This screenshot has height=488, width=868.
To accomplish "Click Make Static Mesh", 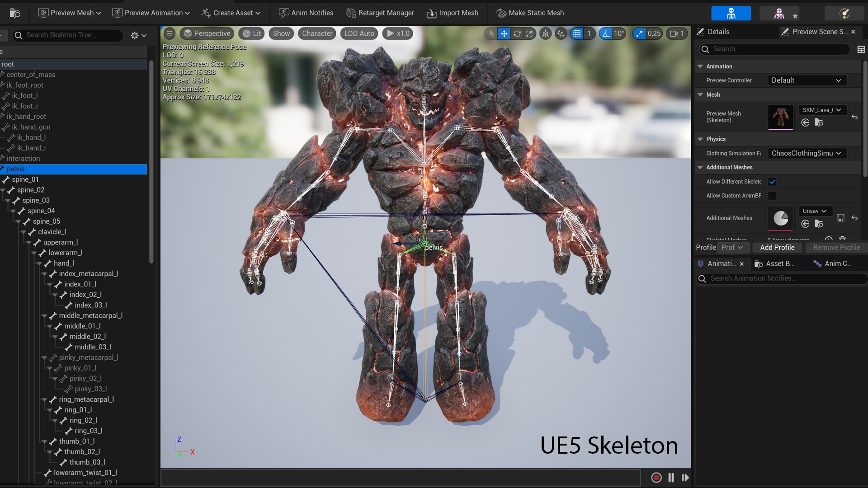I will pyautogui.click(x=530, y=13).
